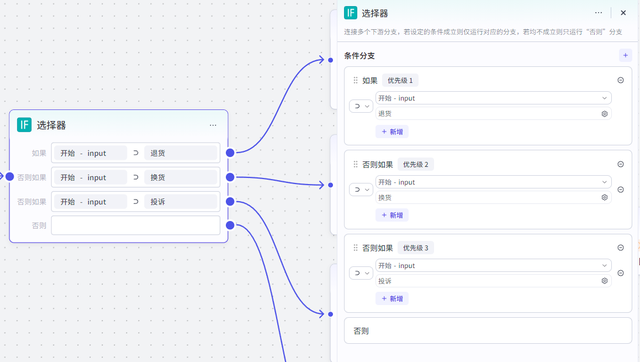Open the settings gear for the 换货 value
This screenshot has width=640, height=362.
604,198
